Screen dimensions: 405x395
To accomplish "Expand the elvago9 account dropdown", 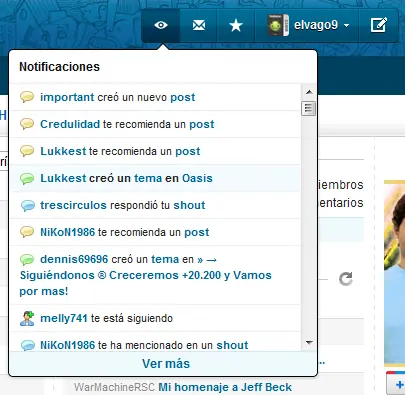I will point(346,26).
